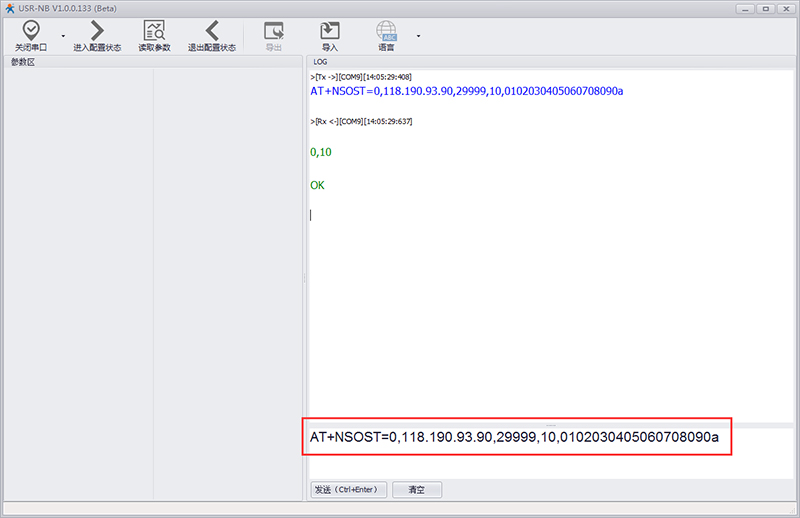Click the green "OK" response in log
The image size is (800, 518).
pos(317,185)
